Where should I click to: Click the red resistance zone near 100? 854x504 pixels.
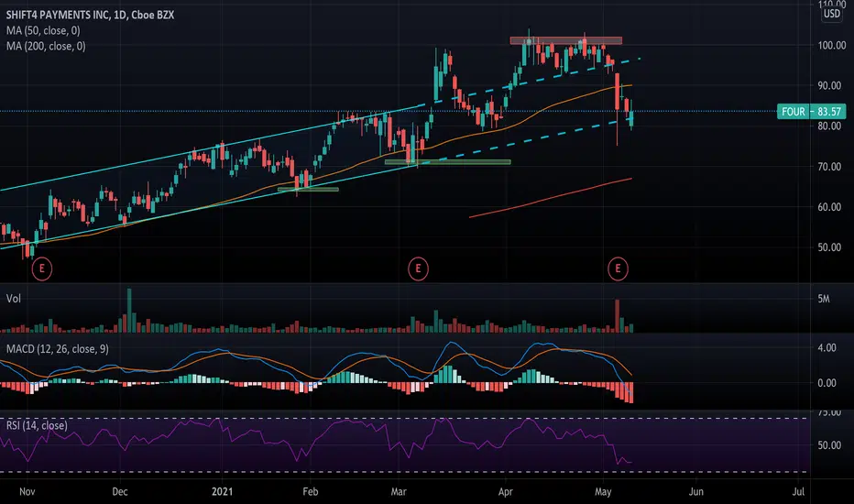tap(566, 40)
